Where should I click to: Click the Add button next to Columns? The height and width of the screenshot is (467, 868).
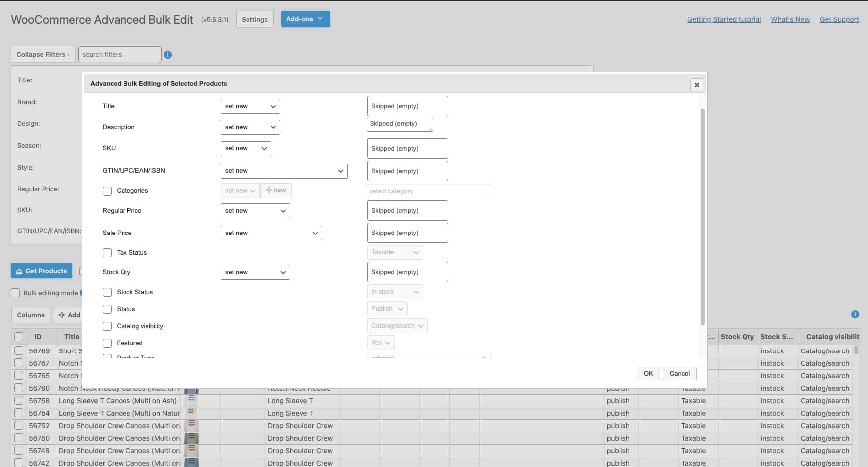tap(69, 315)
